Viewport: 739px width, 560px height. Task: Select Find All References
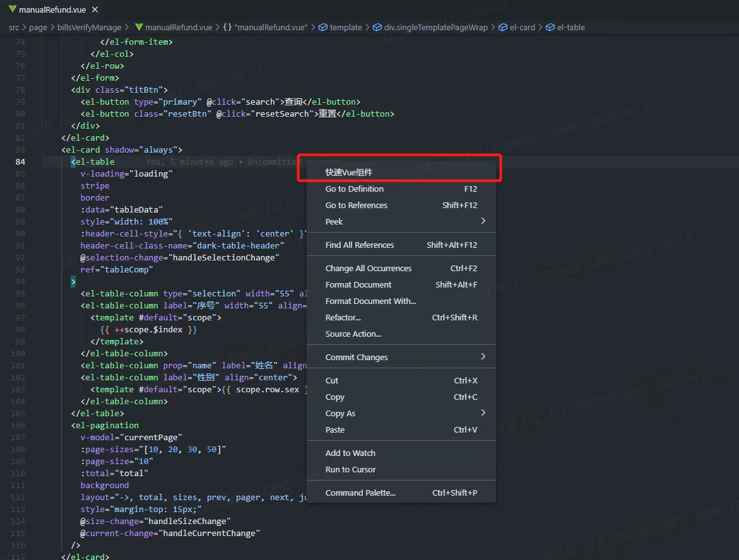click(401, 245)
